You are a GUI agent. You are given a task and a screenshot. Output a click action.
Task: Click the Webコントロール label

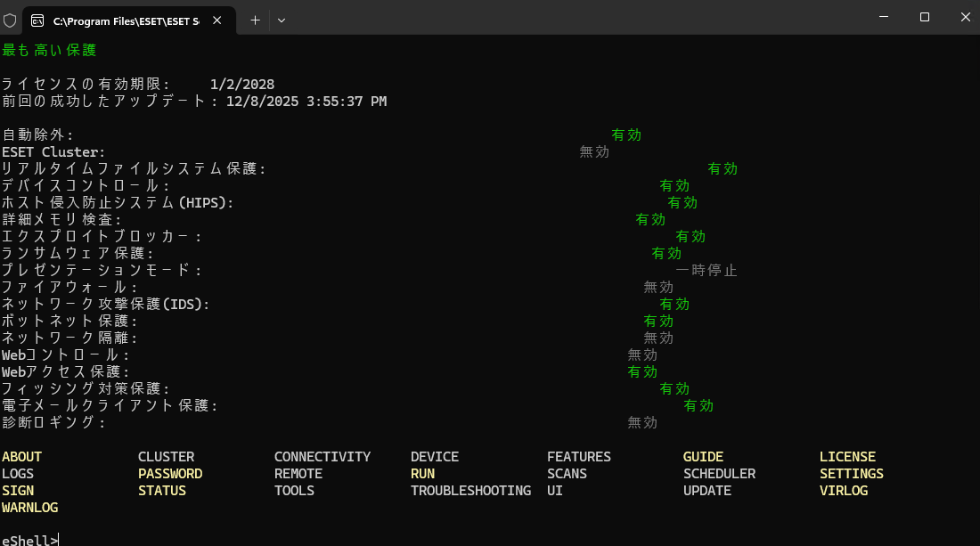(66, 354)
